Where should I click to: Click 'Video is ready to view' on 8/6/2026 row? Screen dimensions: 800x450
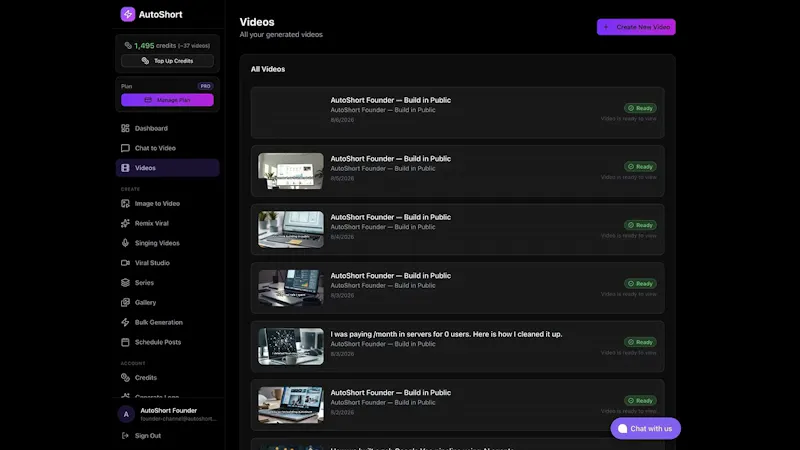click(629, 119)
